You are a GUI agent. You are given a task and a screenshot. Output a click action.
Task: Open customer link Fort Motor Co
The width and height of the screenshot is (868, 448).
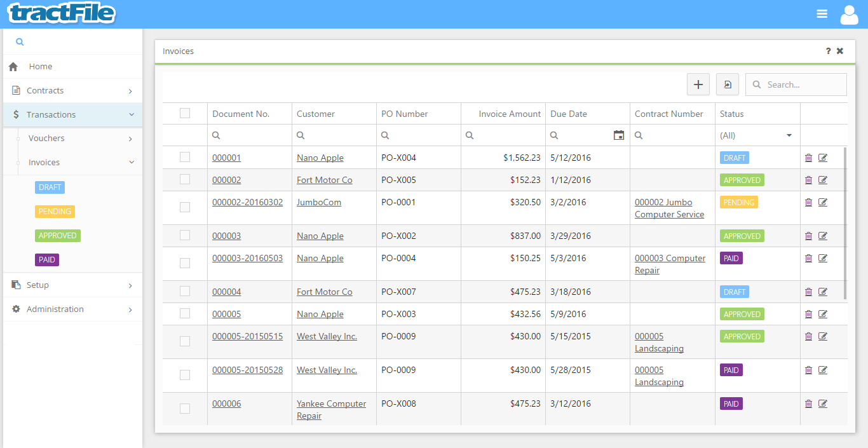(x=325, y=180)
